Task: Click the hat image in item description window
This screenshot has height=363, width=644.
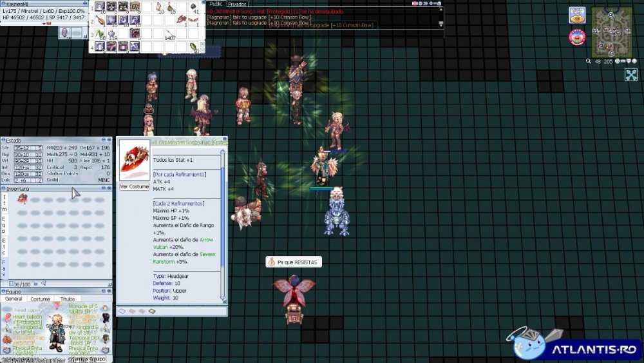Action: [x=134, y=161]
